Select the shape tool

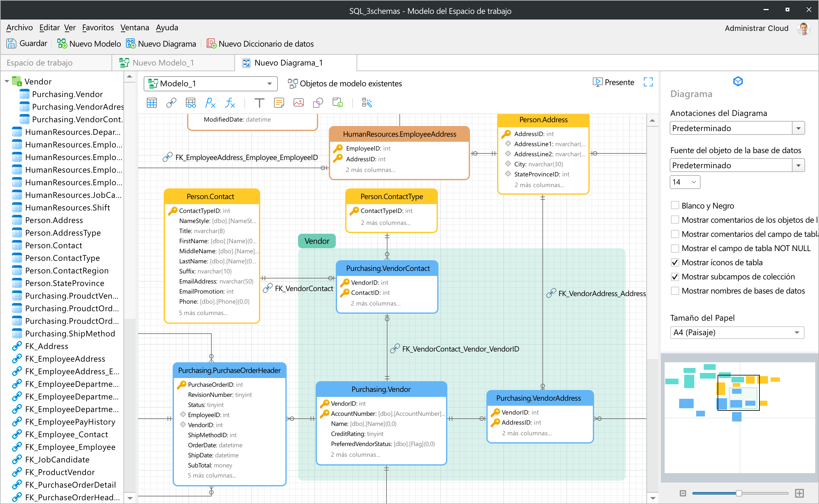pyautogui.click(x=318, y=103)
